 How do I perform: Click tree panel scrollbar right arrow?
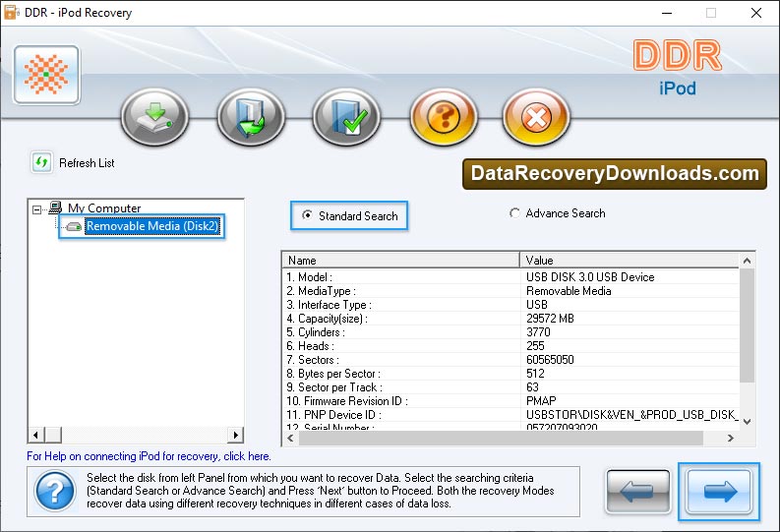click(235, 435)
